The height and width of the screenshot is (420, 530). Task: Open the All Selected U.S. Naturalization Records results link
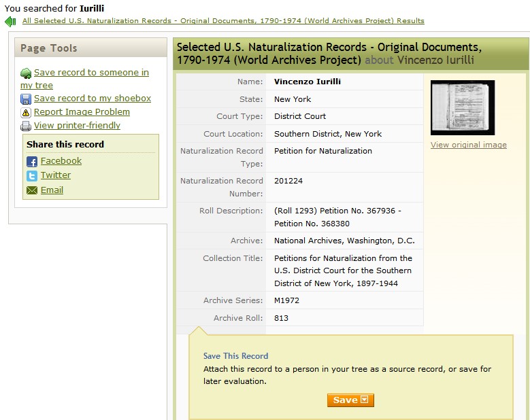223,21
